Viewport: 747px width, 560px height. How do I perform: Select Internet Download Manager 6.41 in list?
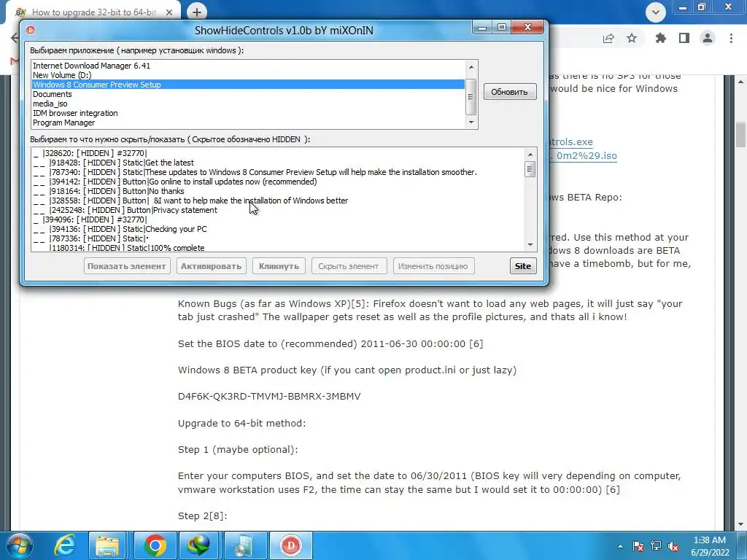pos(248,66)
